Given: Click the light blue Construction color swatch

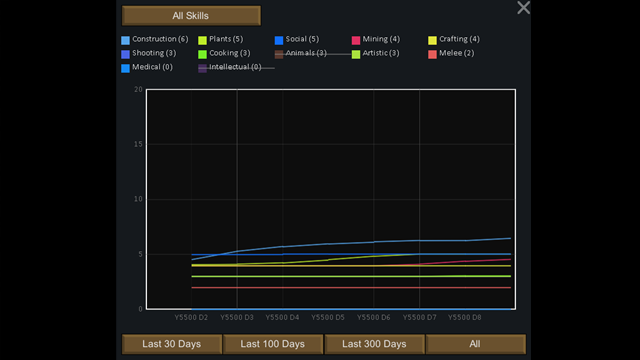Looking at the screenshot, I should tap(125, 40).
